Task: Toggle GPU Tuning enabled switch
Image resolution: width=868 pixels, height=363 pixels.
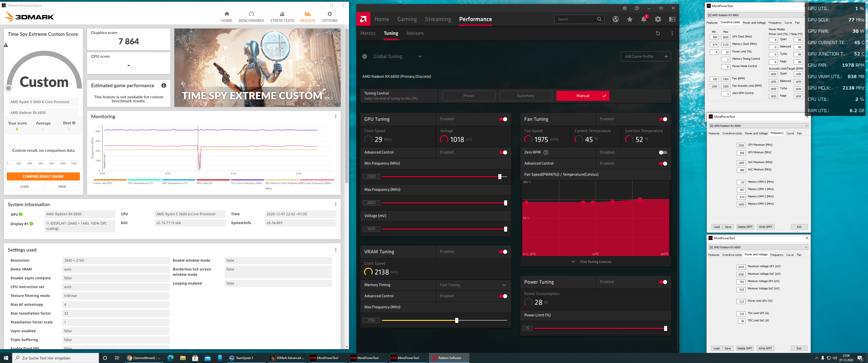Action: click(x=503, y=119)
